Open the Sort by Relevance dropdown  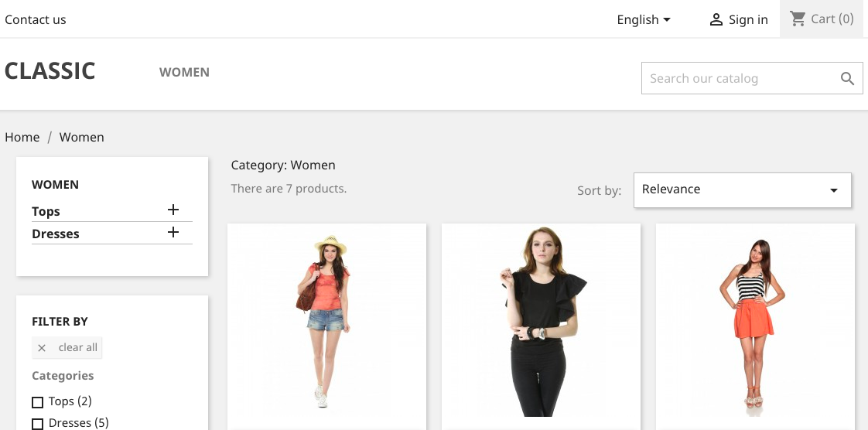pyautogui.click(x=743, y=189)
